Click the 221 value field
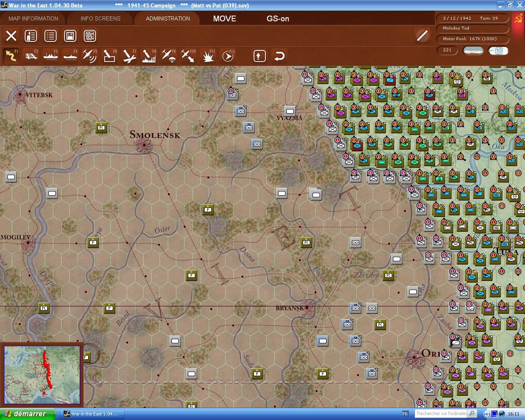The height and width of the screenshot is (420, 525). (x=448, y=50)
